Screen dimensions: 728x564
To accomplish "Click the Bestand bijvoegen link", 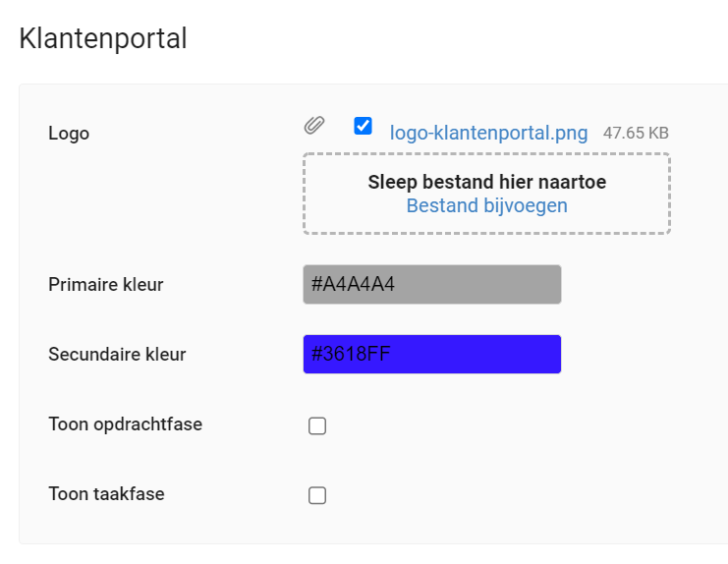I will pyautogui.click(x=487, y=205).
